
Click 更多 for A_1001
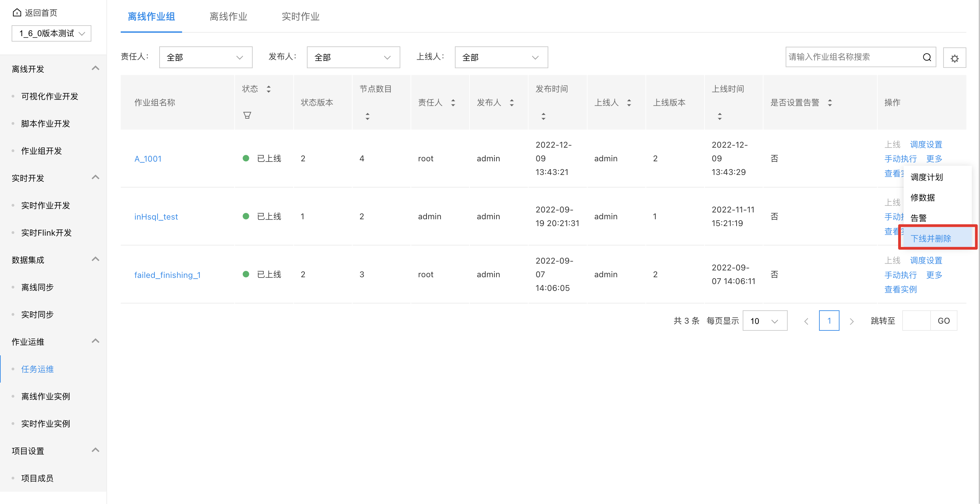pyautogui.click(x=934, y=159)
